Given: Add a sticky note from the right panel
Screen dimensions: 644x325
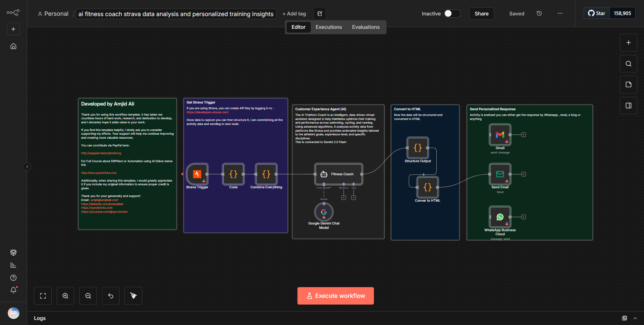Looking at the screenshot, I should point(628,84).
